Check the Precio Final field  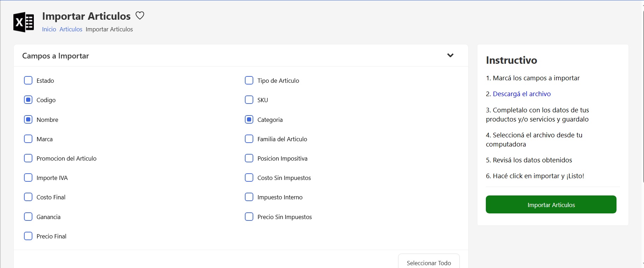(28, 236)
